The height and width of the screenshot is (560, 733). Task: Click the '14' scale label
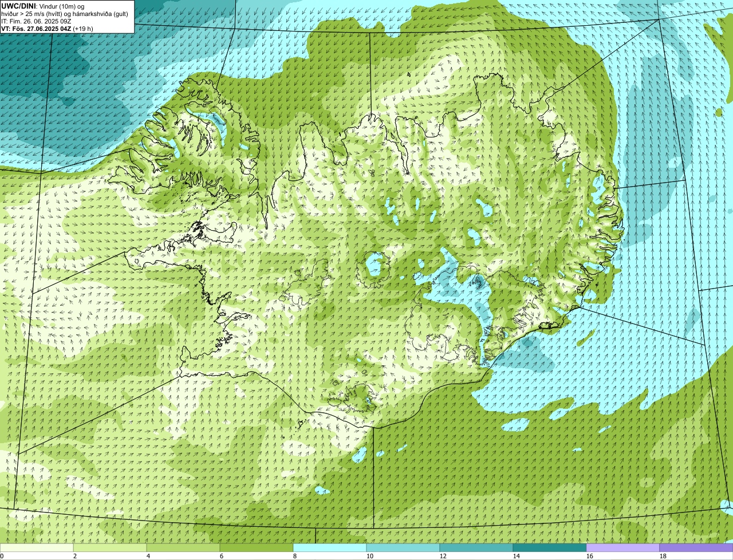tap(517, 556)
